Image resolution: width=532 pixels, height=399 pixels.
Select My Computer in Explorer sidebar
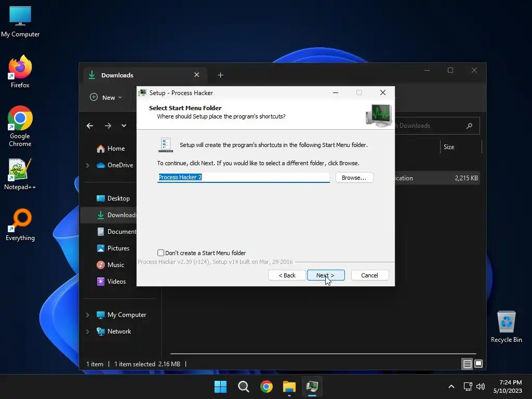pos(121,315)
